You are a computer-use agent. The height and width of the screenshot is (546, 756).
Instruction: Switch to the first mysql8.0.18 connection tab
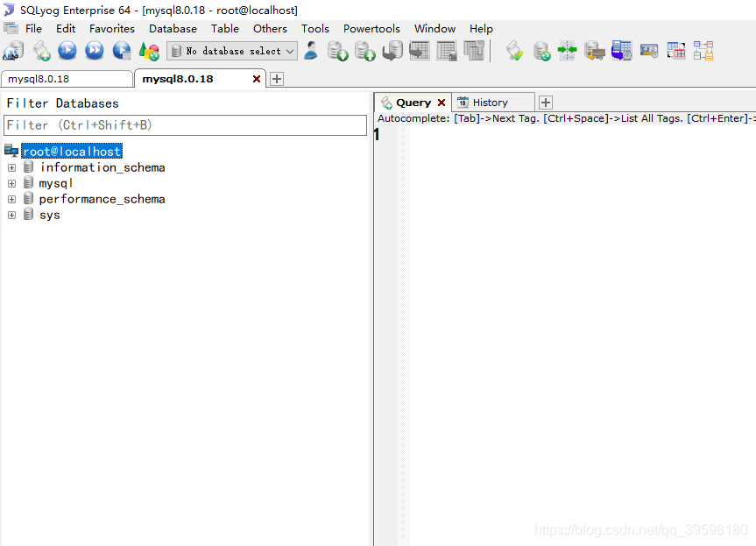pos(67,79)
